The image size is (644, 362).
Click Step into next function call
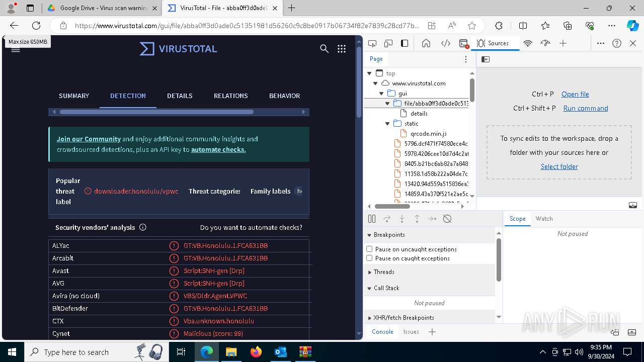point(402,219)
